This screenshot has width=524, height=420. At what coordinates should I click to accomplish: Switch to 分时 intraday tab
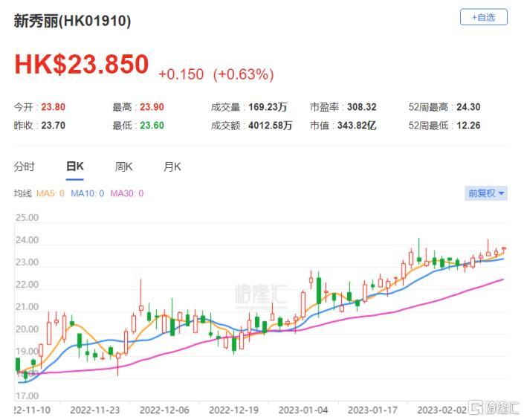[24, 167]
